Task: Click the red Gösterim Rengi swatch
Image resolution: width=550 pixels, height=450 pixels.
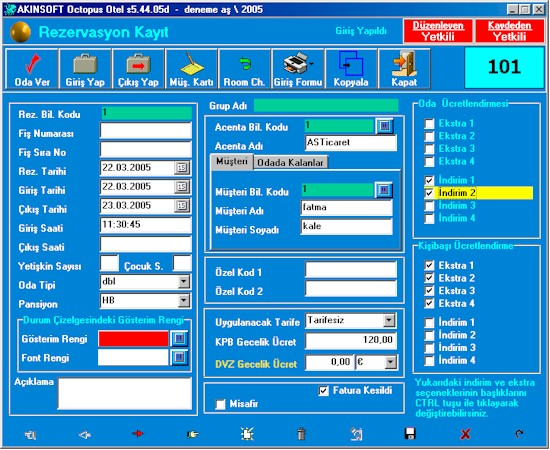Action: pyautogui.click(x=133, y=339)
